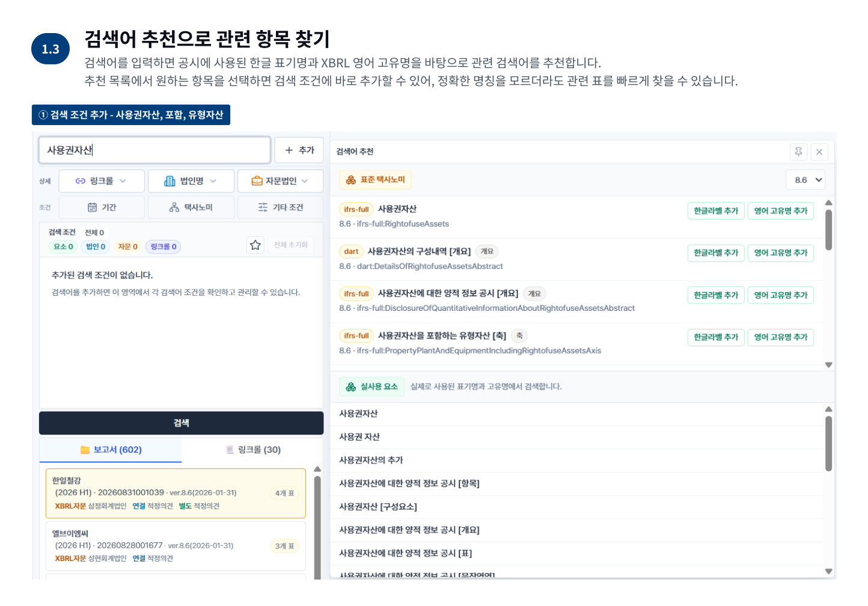Viewport: 868px width, 606px height.
Task: Click the 4개 표 badge on 한일철강
Action: pos(284,494)
